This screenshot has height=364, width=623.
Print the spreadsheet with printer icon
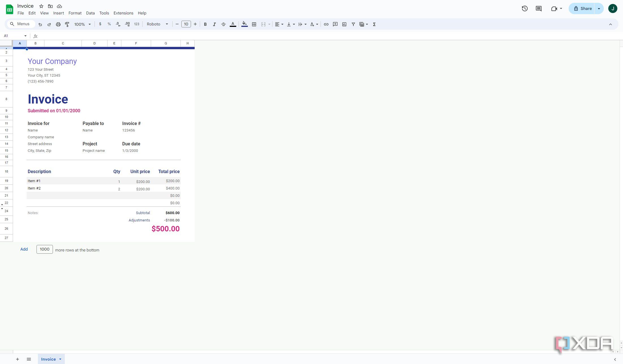[x=58, y=24]
